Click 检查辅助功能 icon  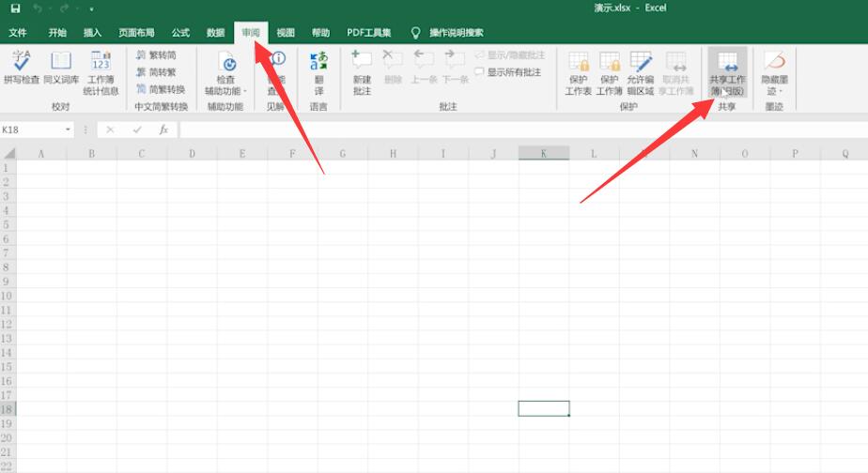(228, 63)
